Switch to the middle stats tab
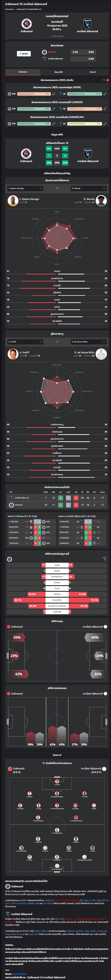Viewport: 111px width, 980px height. point(58,72)
